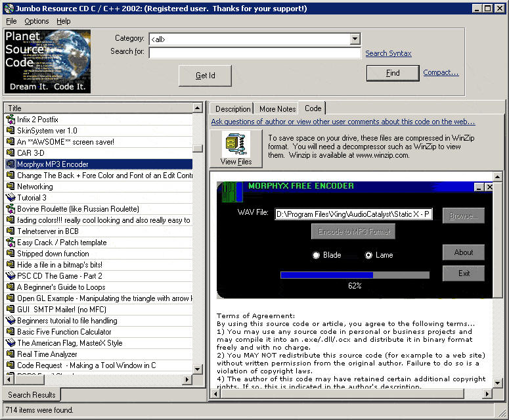509x420 pixels.
Task: Click the A Beginner's Guide to Loops icon
Action: (x=11, y=287)
